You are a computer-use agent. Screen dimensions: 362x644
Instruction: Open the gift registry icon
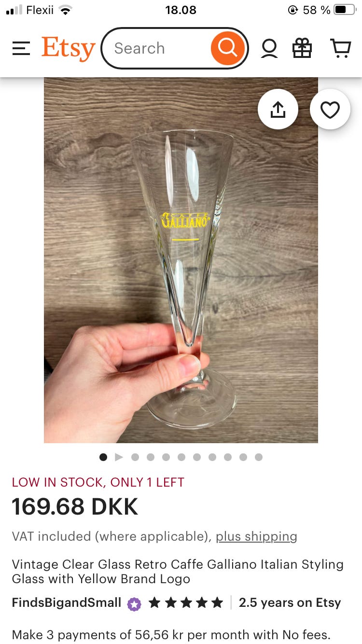point(302,48)
